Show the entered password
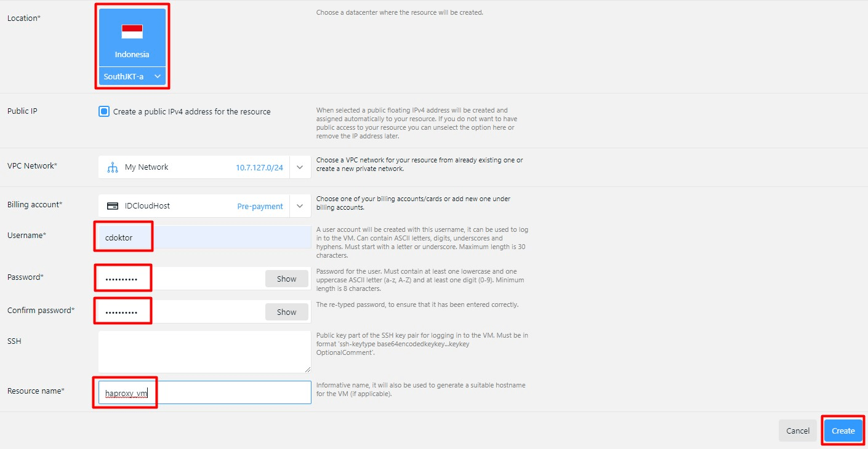Image resolution: width=868 pixels, height=449 pixels. pyautogui.click(x=286, y=279)
